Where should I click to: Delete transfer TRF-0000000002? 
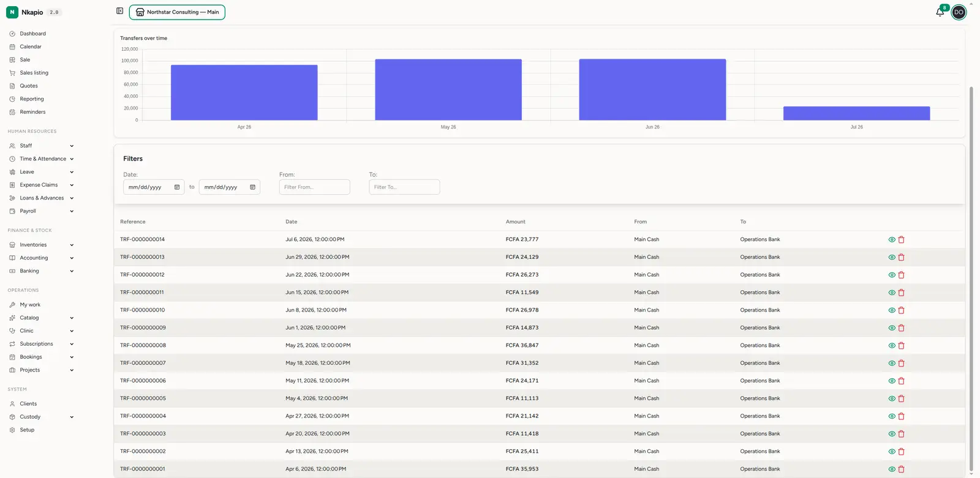[901, 452]
